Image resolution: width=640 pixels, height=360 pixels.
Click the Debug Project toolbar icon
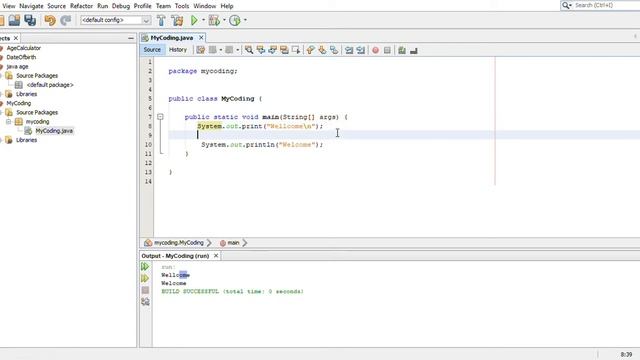(214, 20)
